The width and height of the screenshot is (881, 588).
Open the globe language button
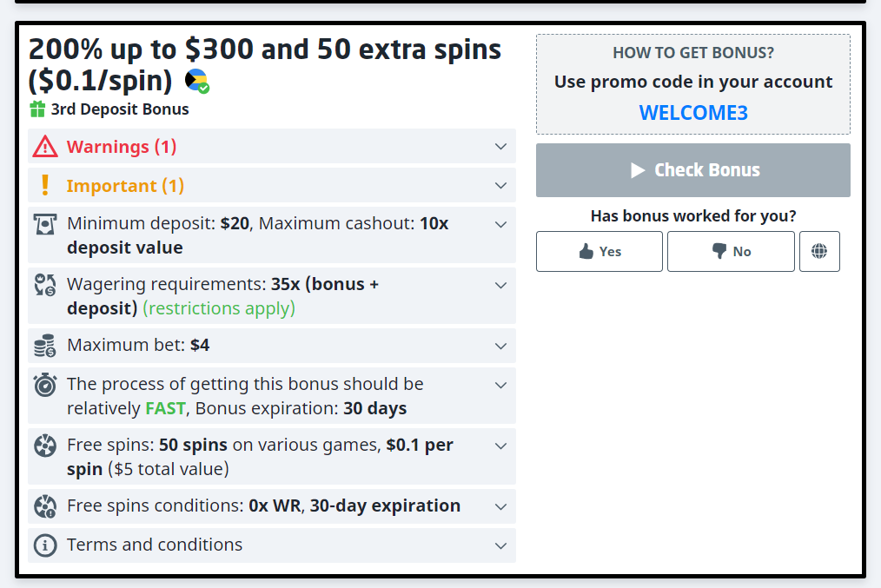coord(819,252)
